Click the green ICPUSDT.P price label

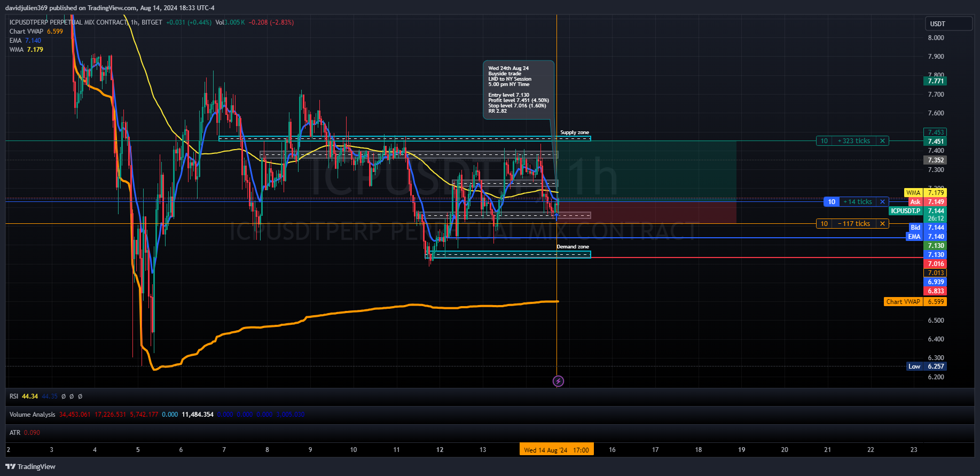[x=918, y=211]
